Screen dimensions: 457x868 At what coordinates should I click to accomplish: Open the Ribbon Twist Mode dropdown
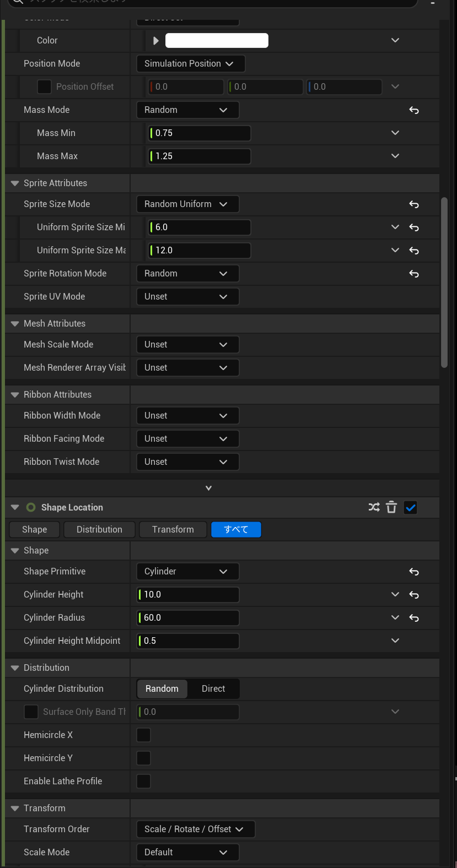(x=187, y=462)
